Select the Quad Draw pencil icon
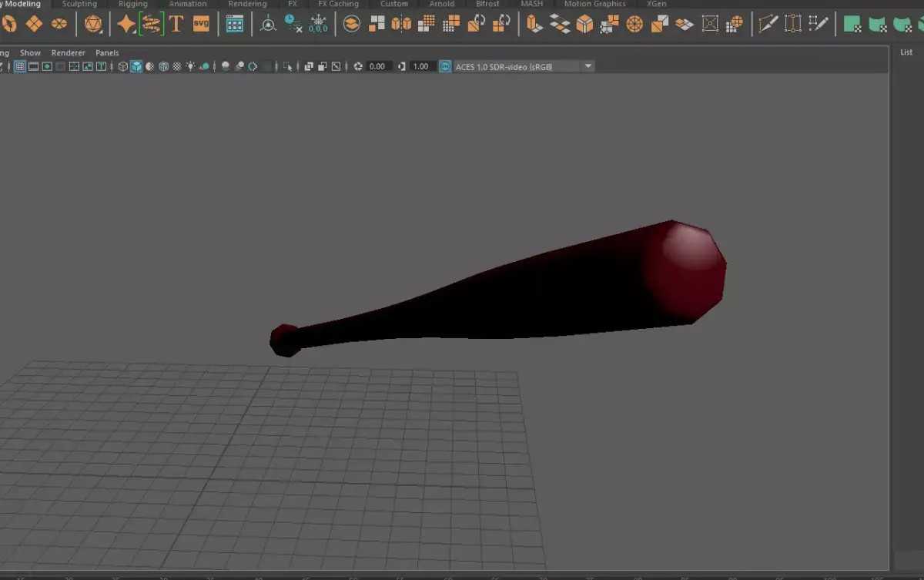 (x=819, y=22)
